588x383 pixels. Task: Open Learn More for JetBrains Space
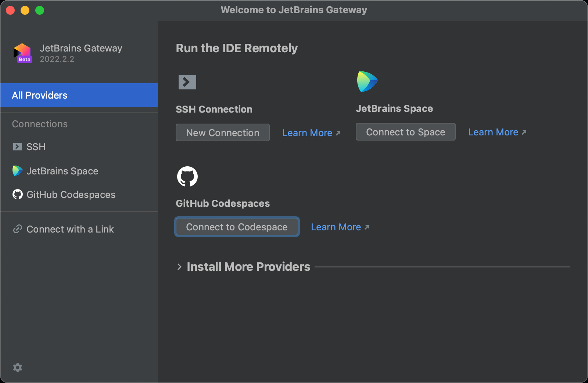pos(497,132)
